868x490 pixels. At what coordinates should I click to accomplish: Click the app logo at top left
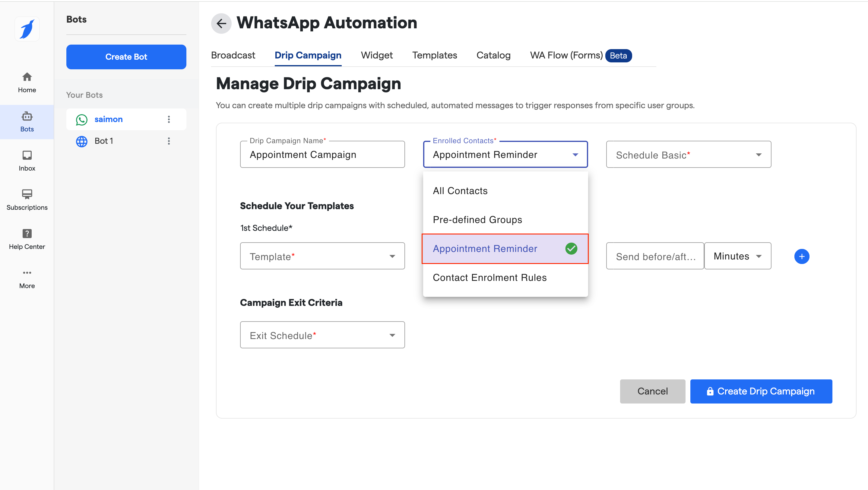tap(27, 29)
